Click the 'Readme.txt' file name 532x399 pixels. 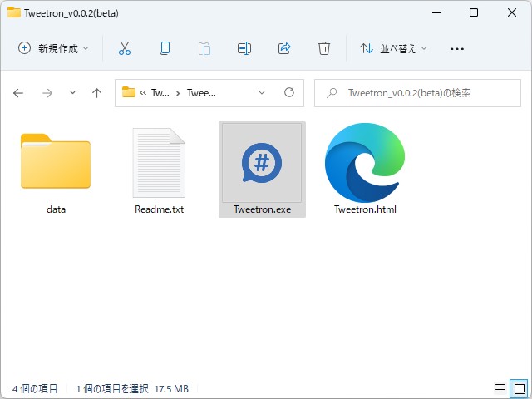[x=159, y=209]
